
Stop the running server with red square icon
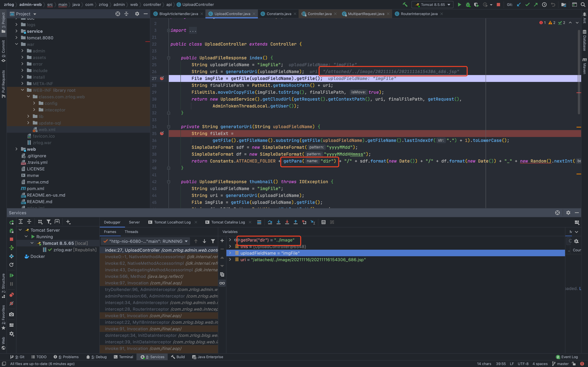click(x=498, y=4)
